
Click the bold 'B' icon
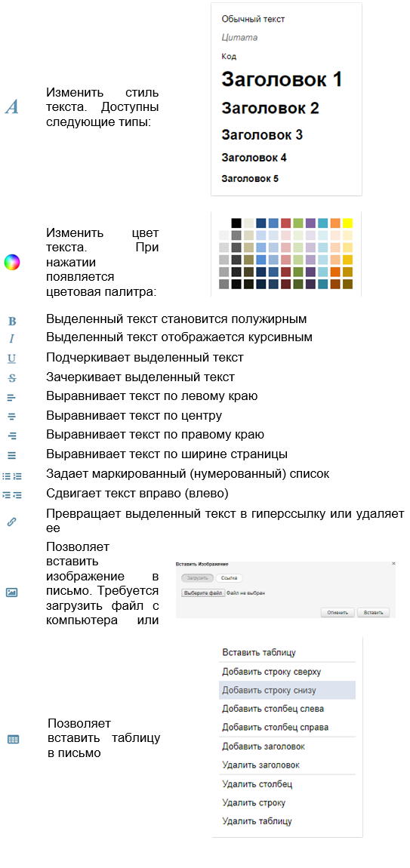12,321
